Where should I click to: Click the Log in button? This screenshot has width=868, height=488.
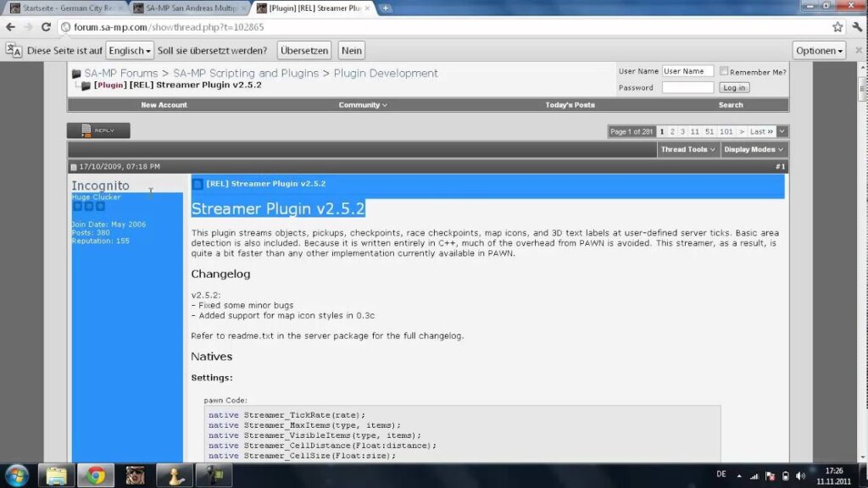734,88
